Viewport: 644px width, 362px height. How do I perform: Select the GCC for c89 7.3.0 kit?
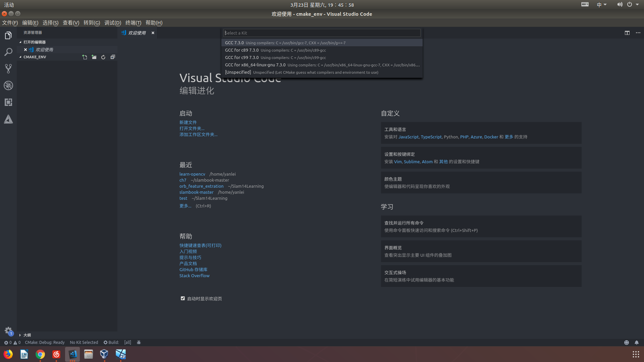(322, 50)
